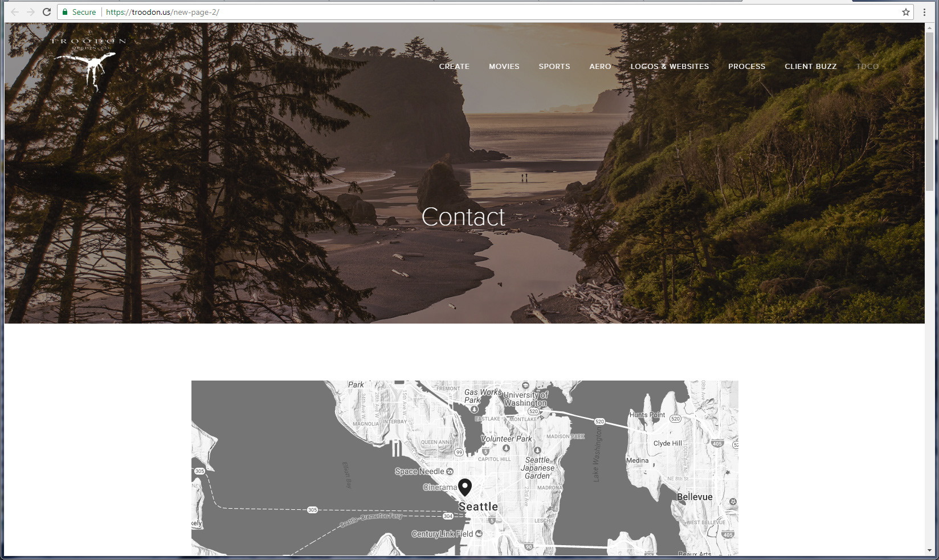
Task: Open the MOVIES menu item
Action: coord(504,67)
